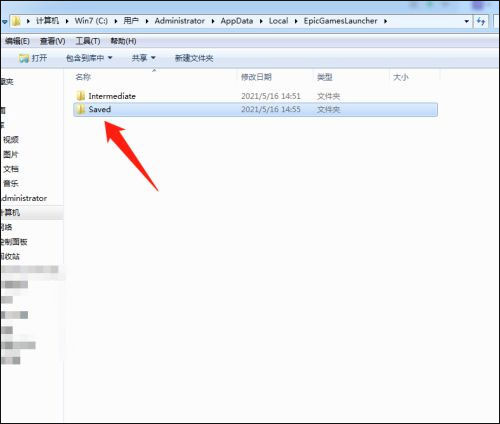Sort by 大小 column header
The image size is (500, 424).
coord(401,77)
